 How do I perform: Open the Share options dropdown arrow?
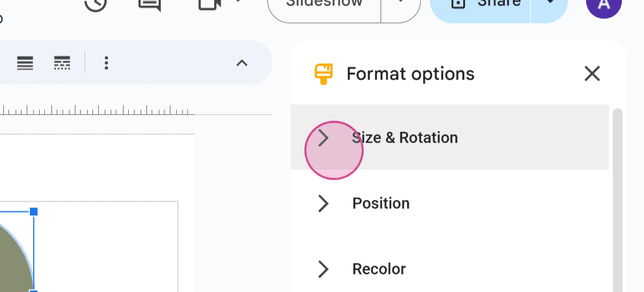(x=550, y=3)
